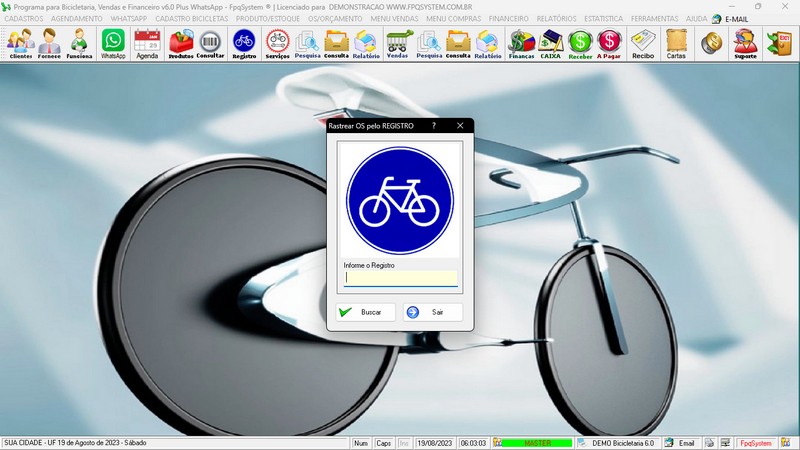The height and width of the screenshot is (450, 800).
Task: Open the Funciona employees icon
Action: pos(79,44)
